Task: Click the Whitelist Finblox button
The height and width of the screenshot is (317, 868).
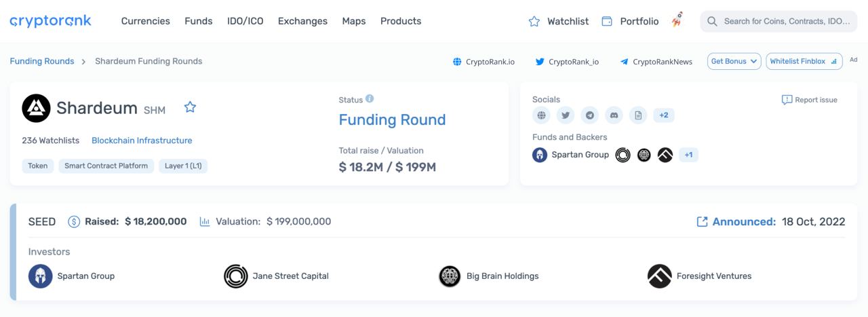Action: click(x=804, y=61)
